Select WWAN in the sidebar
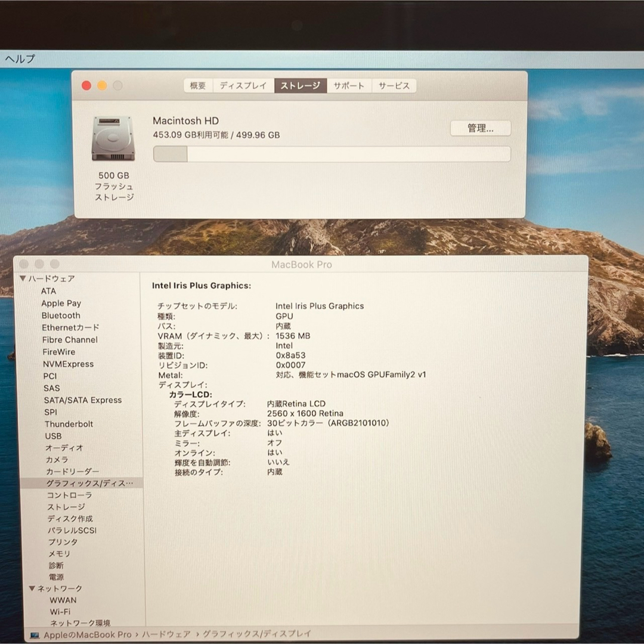Screen dimensions: 644x644 click(x=63, y=600)
